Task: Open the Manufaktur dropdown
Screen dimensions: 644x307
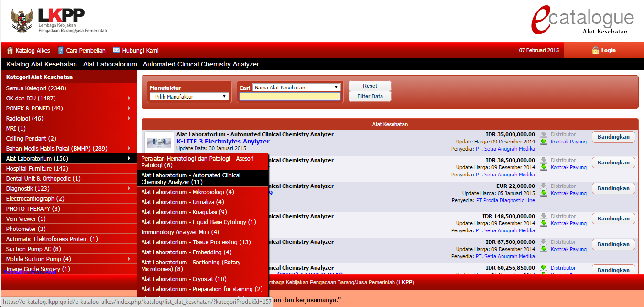Action: (x=189, y=97)
